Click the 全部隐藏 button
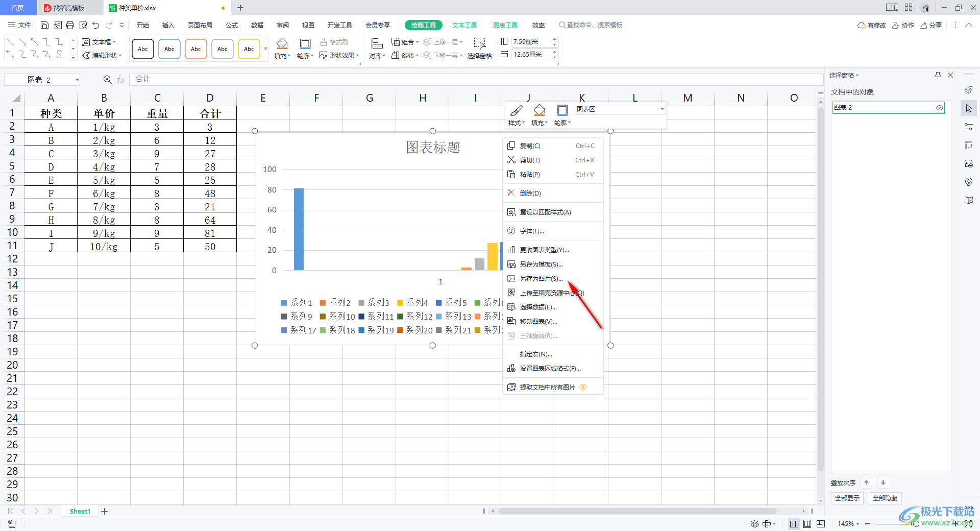 [885, 498]
